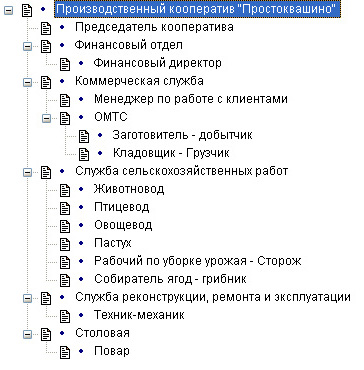The height and width of the screenshot is (370, 364).
Task: Select the Финансовый отдел item
Action: click(x=129, y=45)
